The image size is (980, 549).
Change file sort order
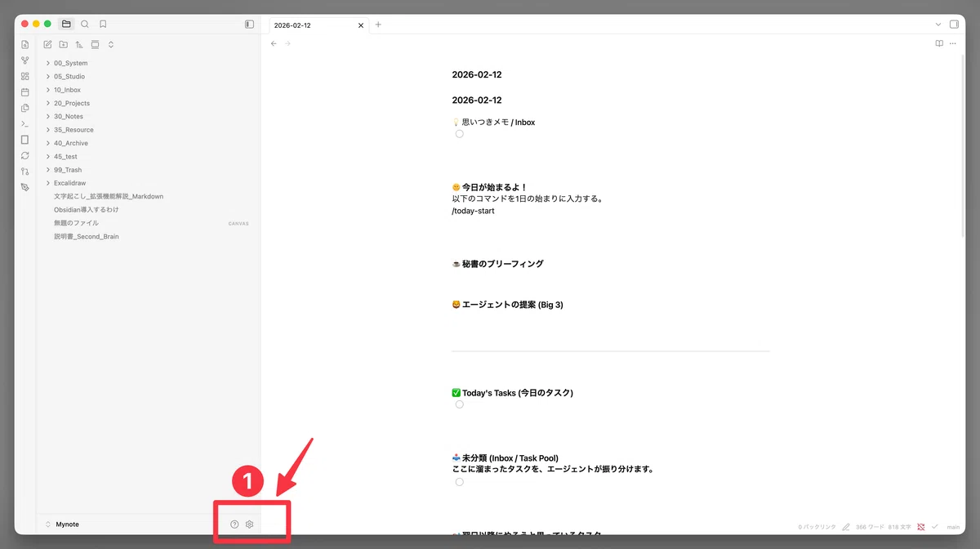point(79,44)
